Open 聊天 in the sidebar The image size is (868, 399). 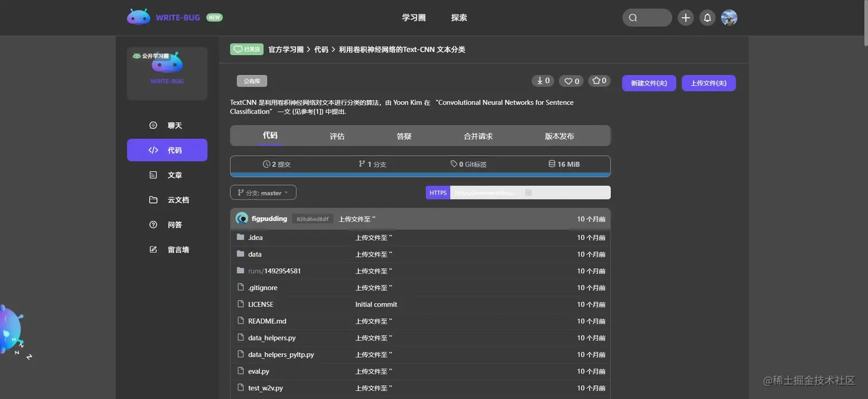tap(167, 125)
